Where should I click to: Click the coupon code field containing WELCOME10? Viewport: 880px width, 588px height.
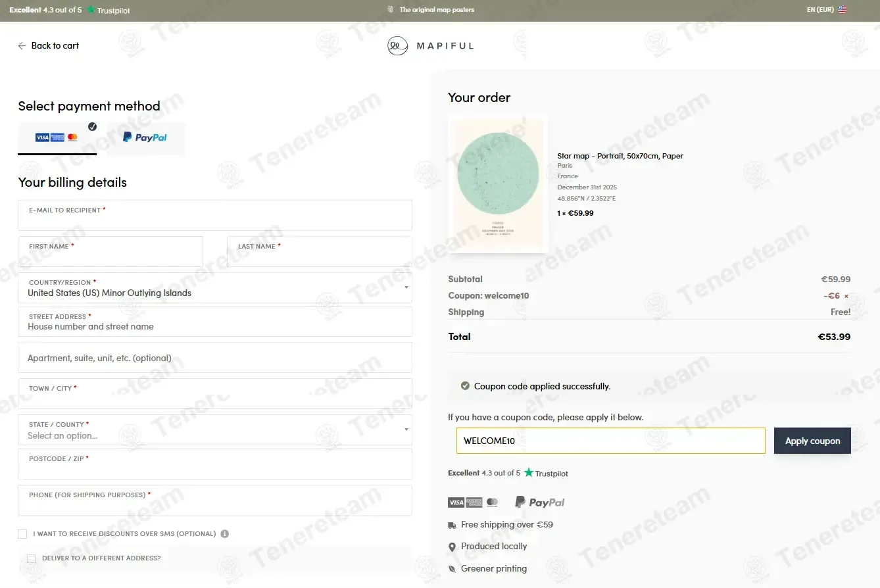pyautogui.click(x=611, y=441)
